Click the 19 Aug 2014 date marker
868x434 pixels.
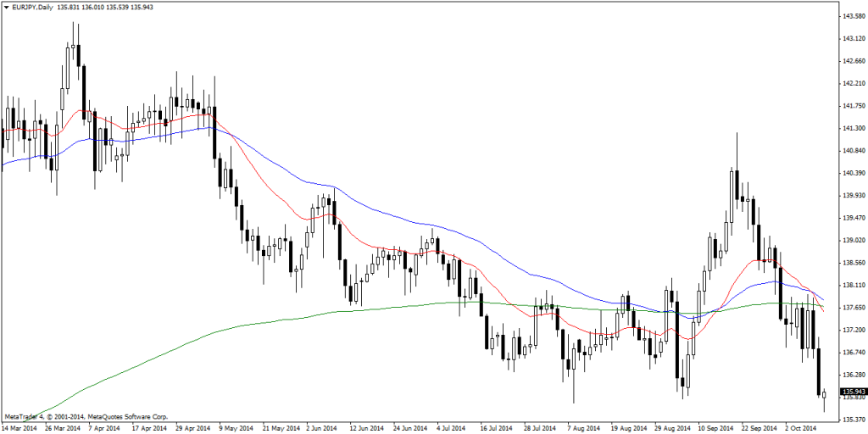coord(626,429)
